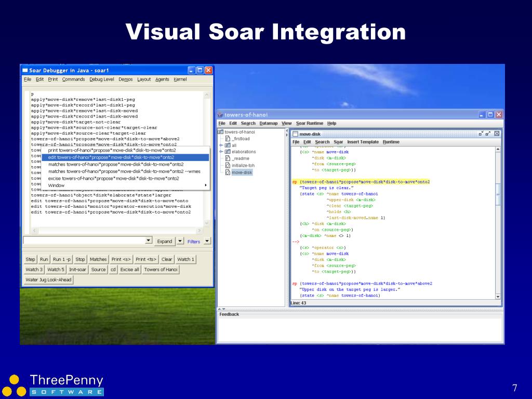Click the Watch 3 button
The width and height of the screenshot is (532, 399).
[34, 270]
